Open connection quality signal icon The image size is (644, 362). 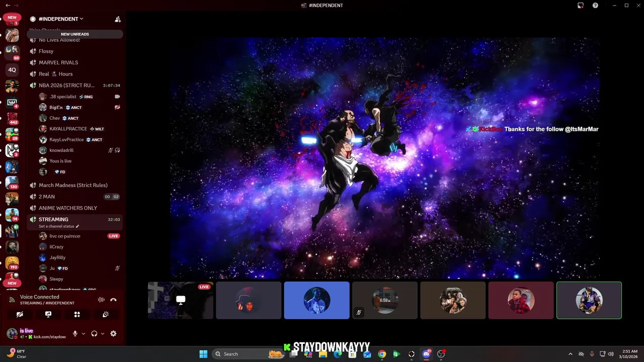point(12,300)
